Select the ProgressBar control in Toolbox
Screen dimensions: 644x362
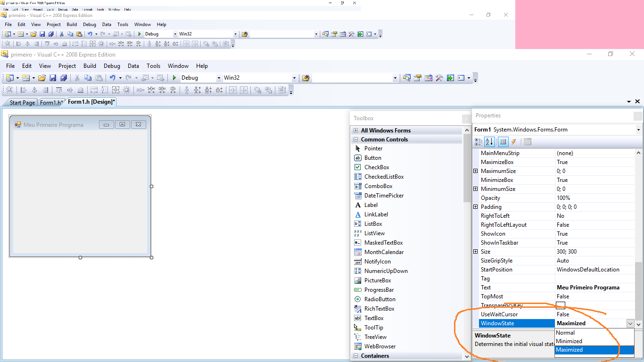point(379,290)
